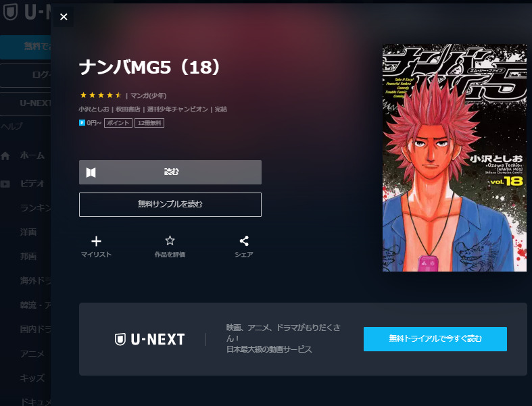Open the ナンバMG5 vol.18 cover thumbnail
This screenshot has width=532, height=406.
pyautogui.click(x=455, y=157)
